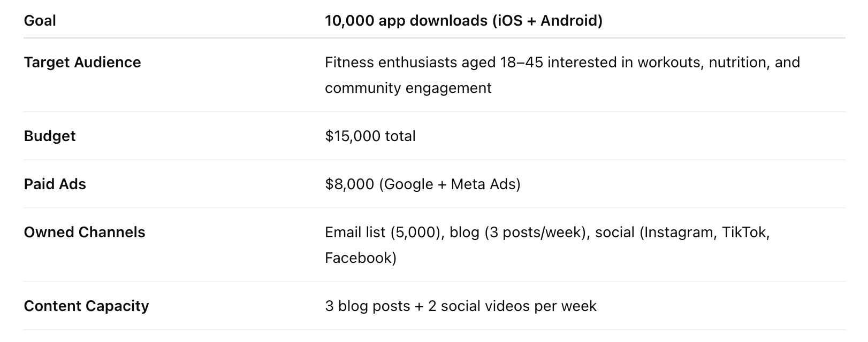Click the "$8,000 (Google + Meta Ads)" value
The height and width of the screenshot is (342, 868).
(423, 184)
